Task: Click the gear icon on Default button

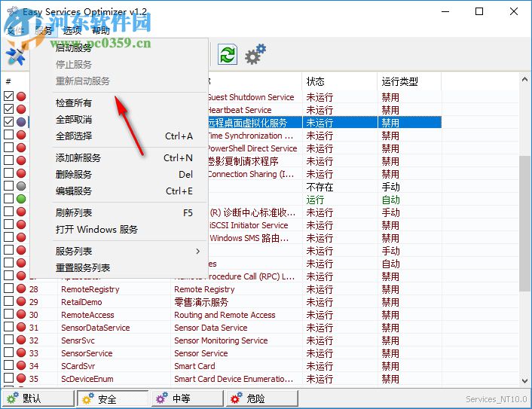Action: tap(13, 398)
